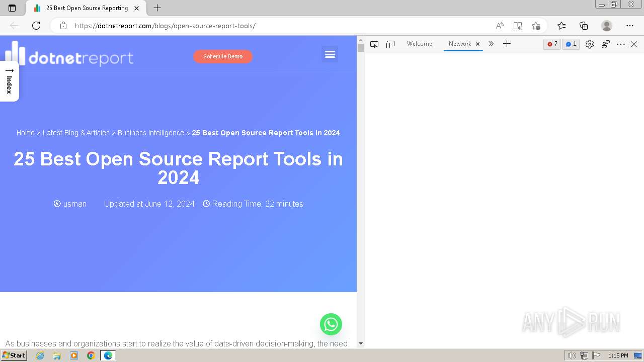The height and width of the screenshot is (362, 644).
Task: Open the hamburger navigation menu
Action: 330,54
